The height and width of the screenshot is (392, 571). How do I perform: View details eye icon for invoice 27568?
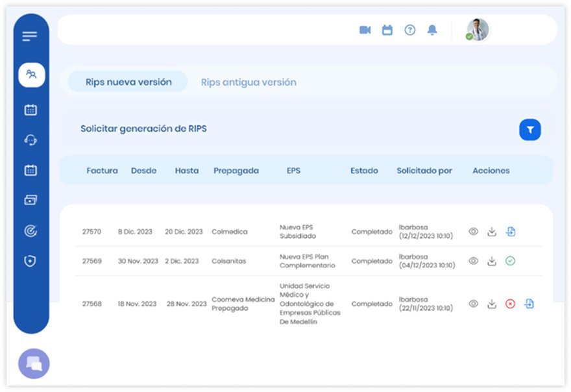[x=474, y=304]
